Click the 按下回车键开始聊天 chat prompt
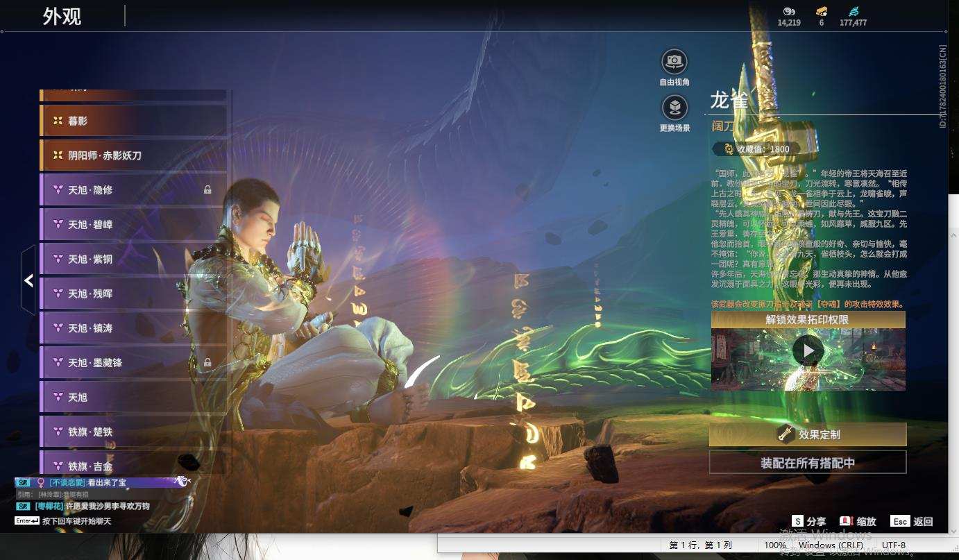Screen dimensions: 959x560 coord(76,521)
